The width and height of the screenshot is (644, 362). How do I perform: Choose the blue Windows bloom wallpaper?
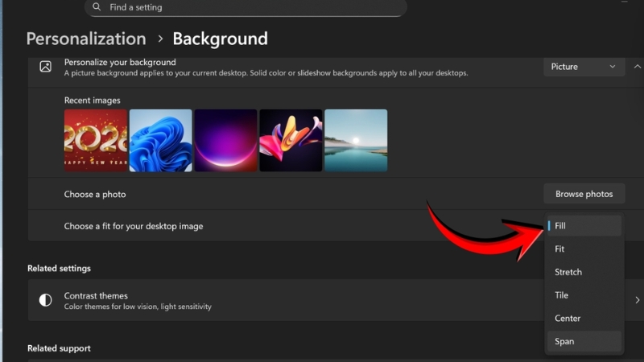pyautogui.click(x=161, y=141)
